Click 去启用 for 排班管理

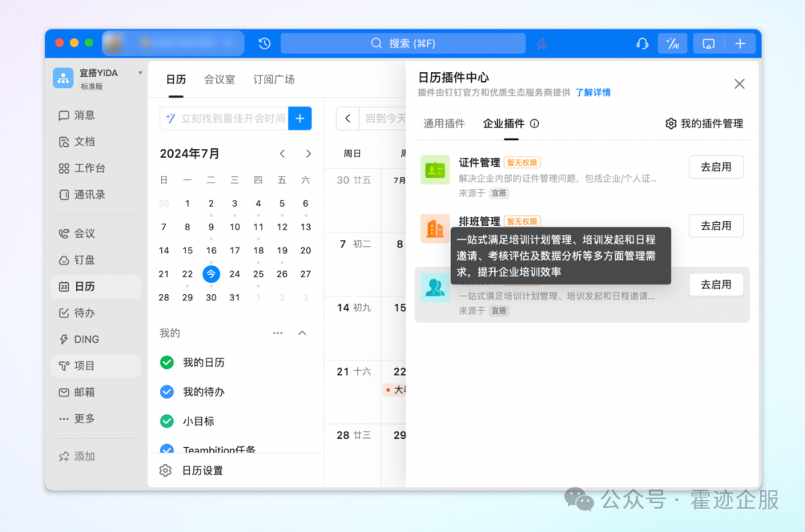click(716, 226)
